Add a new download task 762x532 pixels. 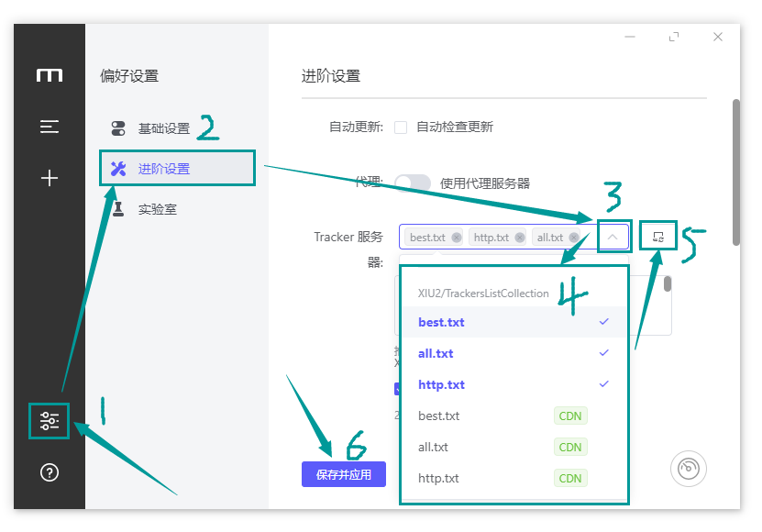(50, 178)
